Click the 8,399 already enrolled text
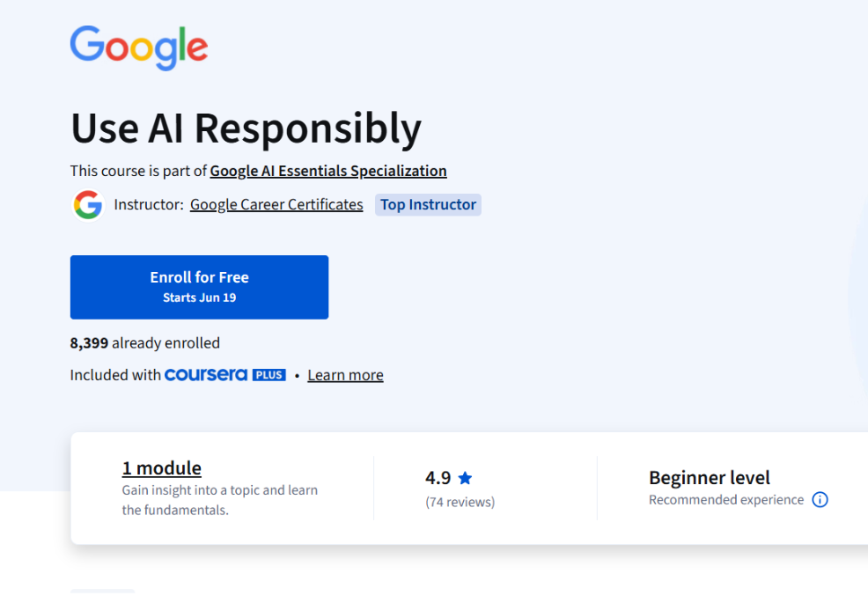 click(145, 342)
